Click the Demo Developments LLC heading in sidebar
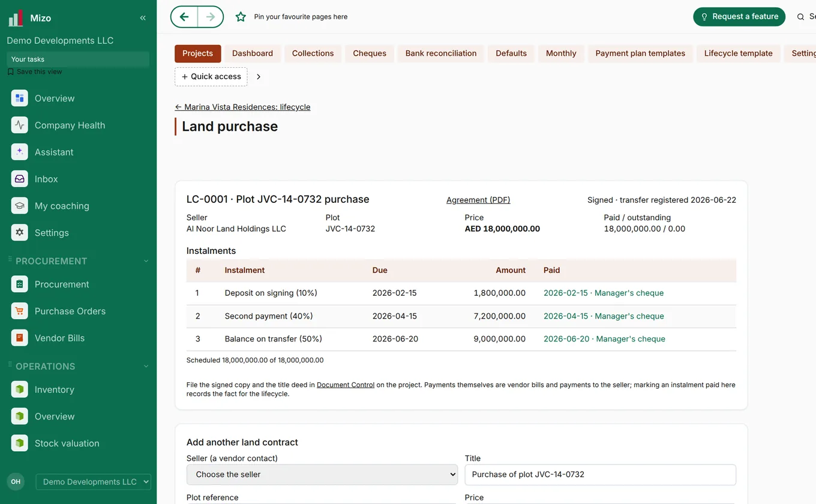 point(60,41)
